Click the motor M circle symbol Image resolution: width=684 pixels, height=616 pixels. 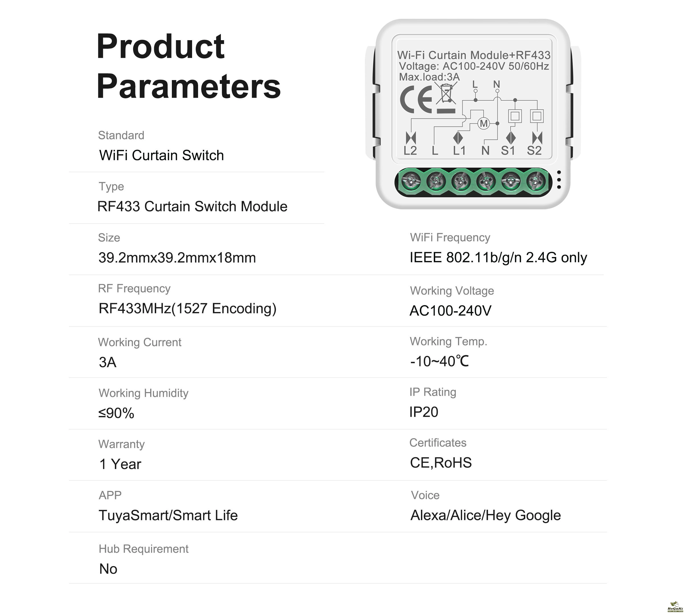(484, 124)
